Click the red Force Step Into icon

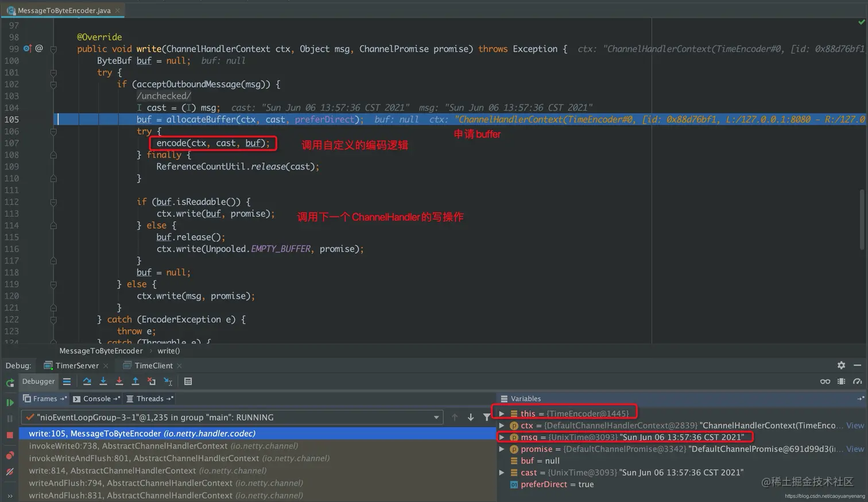119,381
